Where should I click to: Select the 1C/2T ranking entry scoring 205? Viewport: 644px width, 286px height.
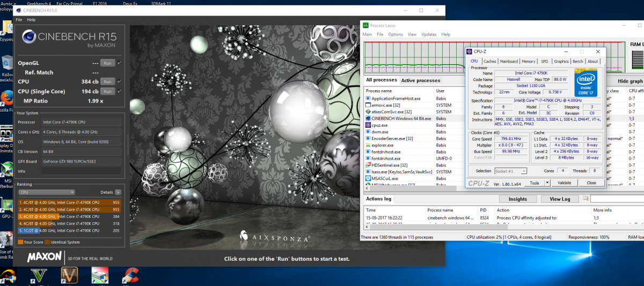pos(70,230)
